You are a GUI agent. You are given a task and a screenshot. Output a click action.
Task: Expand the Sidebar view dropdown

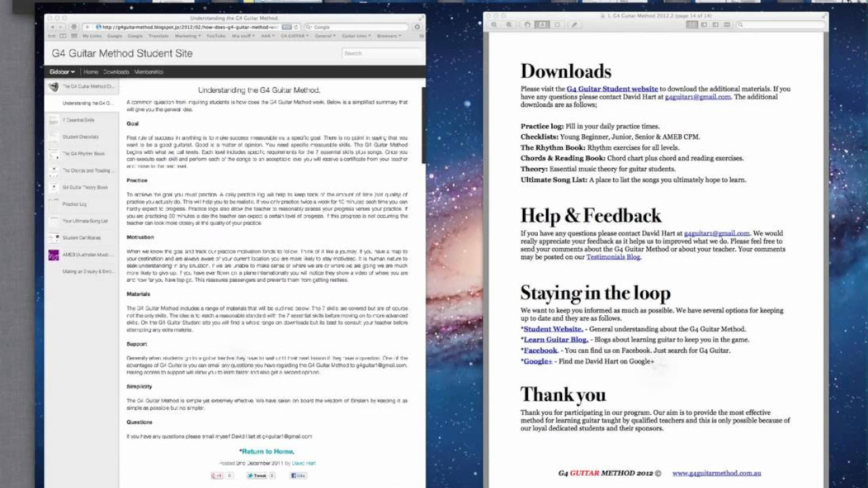point(62,72)
